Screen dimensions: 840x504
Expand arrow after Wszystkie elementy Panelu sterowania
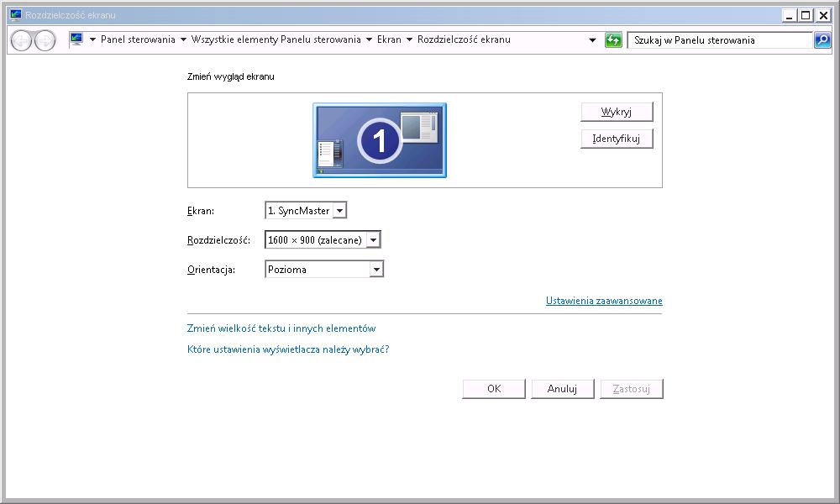point(369,39)
